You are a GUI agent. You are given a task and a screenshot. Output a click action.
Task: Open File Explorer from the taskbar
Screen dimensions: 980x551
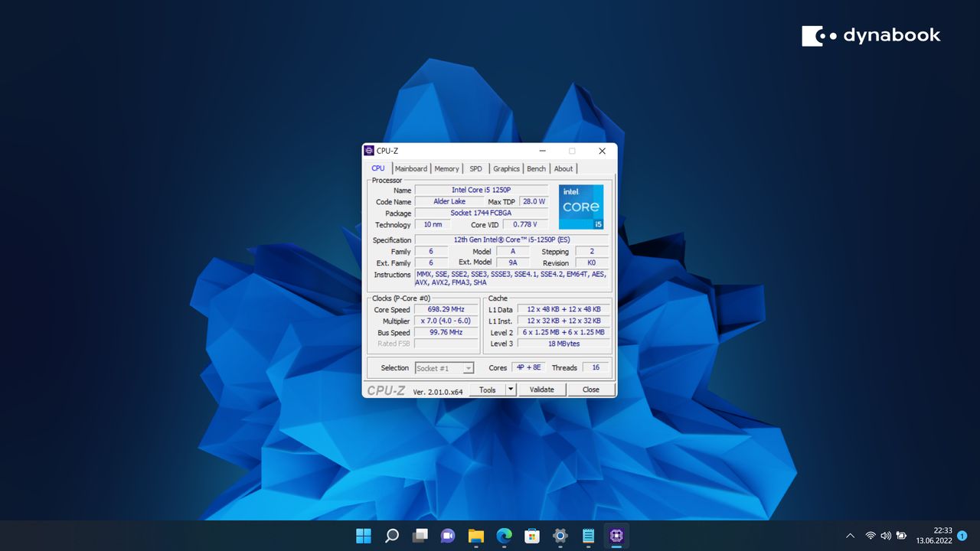(x=475, y=536)
